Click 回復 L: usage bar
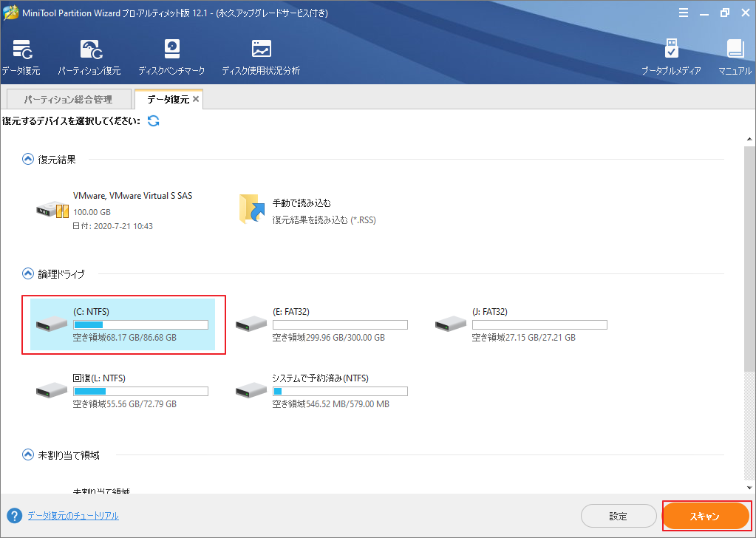The width and height of the screenshot is (756, 538). tap(141, 392)
